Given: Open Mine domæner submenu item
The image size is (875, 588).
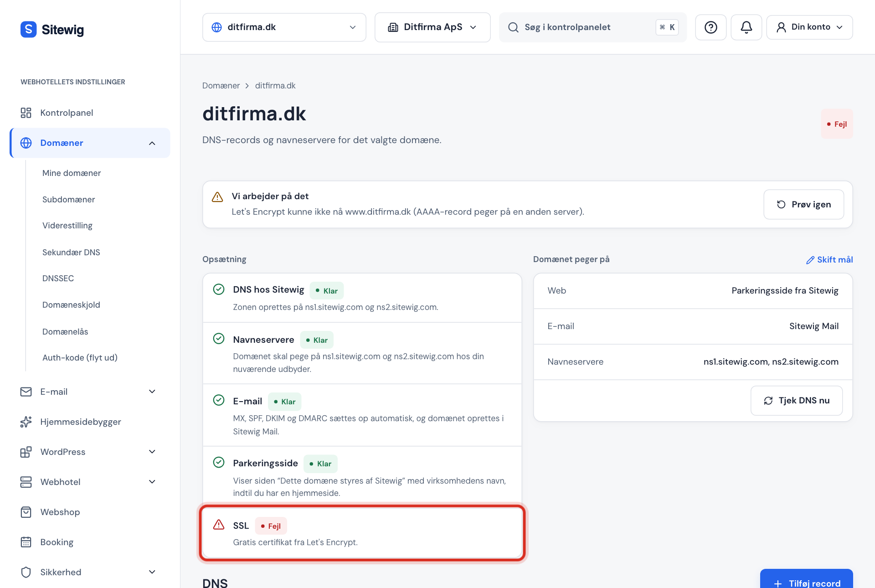Looking at the screenshot, I should coord(72,173).
